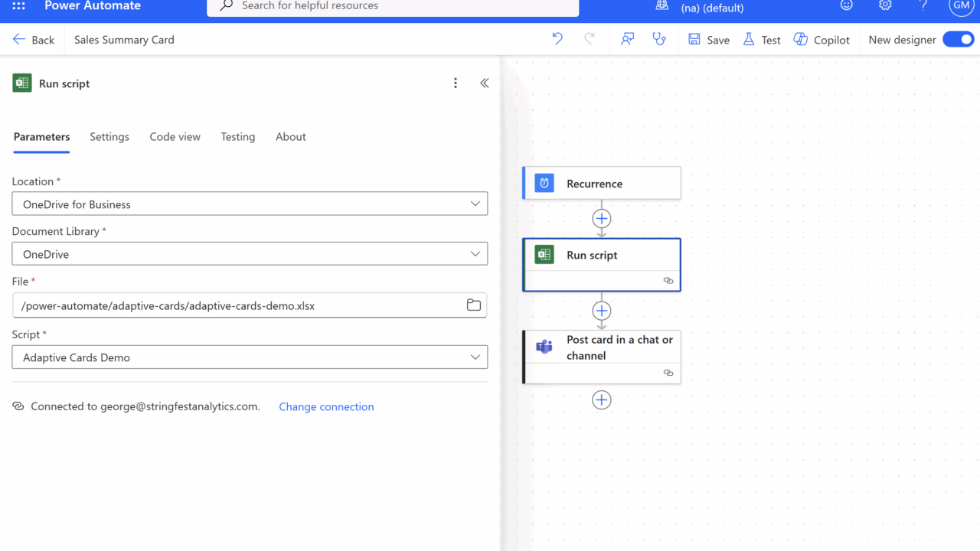This screenshot has height=551, width=980.
Task: Click the undo arrow icon
Action: tap(557, 39)
